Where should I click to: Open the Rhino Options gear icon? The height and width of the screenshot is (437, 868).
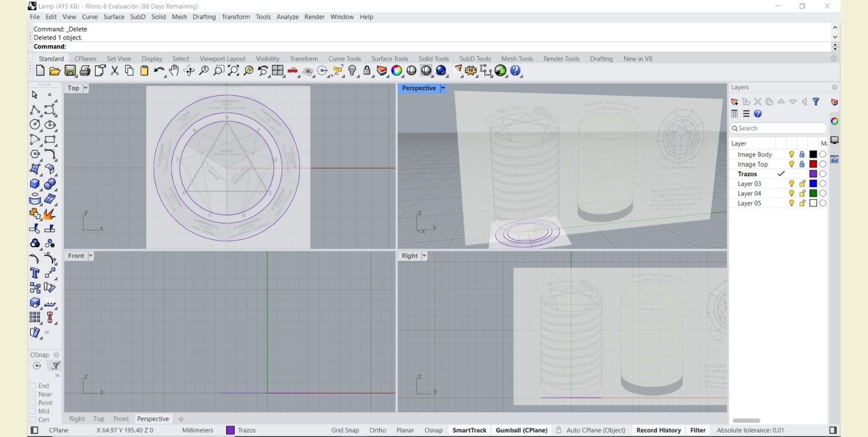click(470, 71)
